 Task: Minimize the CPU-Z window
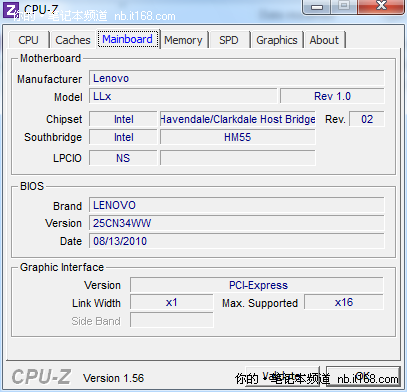point(317,7)
